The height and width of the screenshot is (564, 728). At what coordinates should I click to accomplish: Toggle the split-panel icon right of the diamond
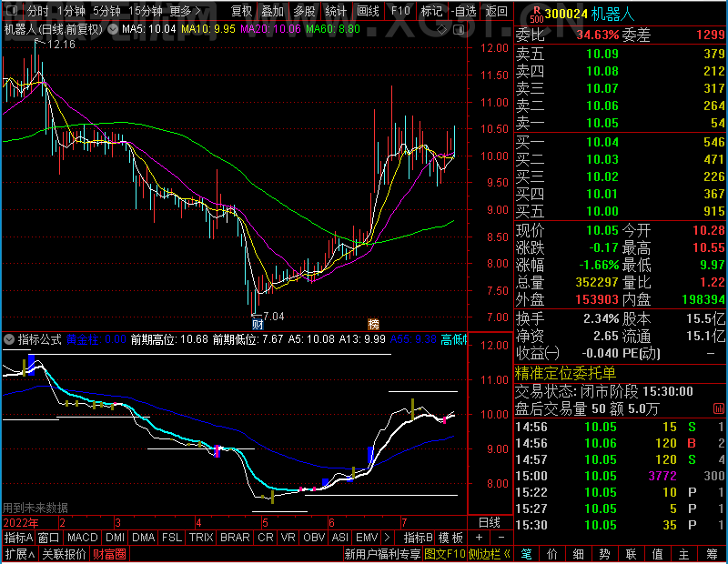459,30
